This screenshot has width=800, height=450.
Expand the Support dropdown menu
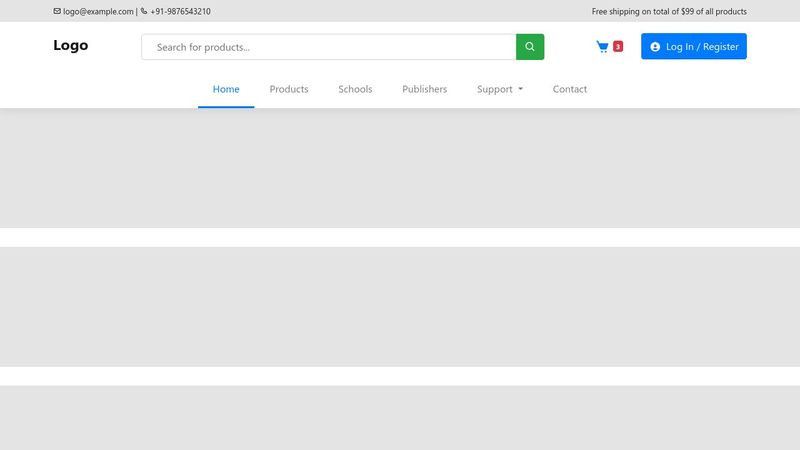(x=499, y=89)
